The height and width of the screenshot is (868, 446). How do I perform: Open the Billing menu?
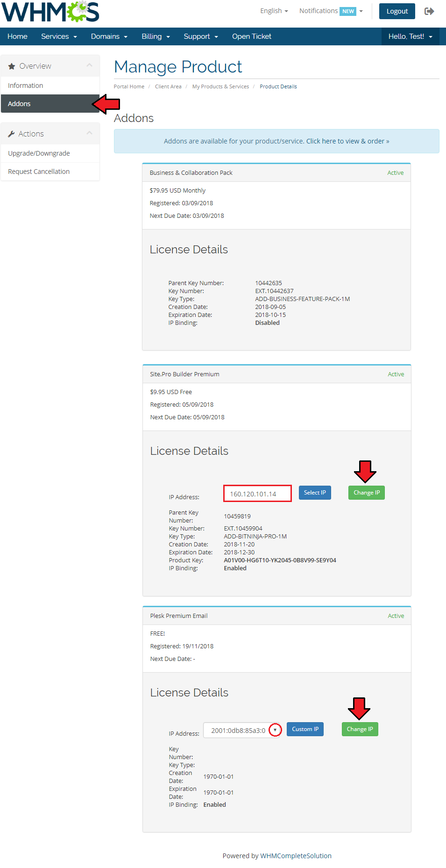pyautogui.click(x=156, y=36)
